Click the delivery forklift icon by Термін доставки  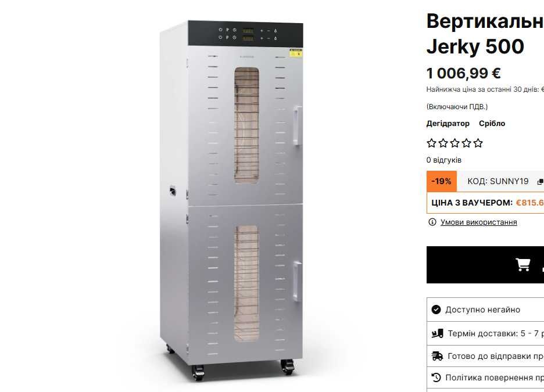[x=437, y=333]
